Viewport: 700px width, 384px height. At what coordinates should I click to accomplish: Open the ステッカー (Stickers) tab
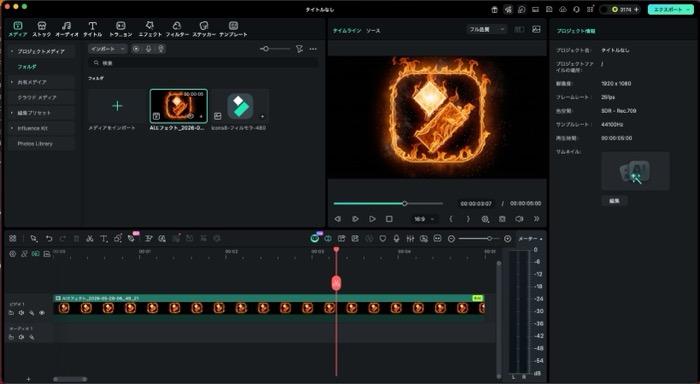(x=204, y=29)
